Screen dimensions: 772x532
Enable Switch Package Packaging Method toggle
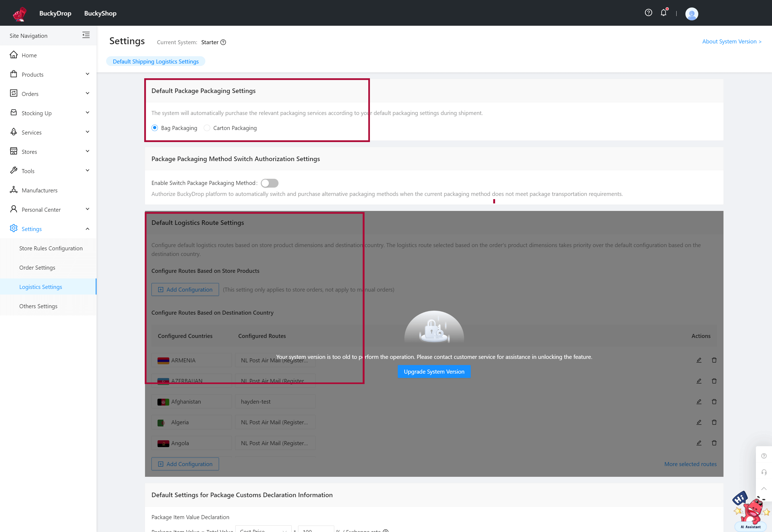270,183
